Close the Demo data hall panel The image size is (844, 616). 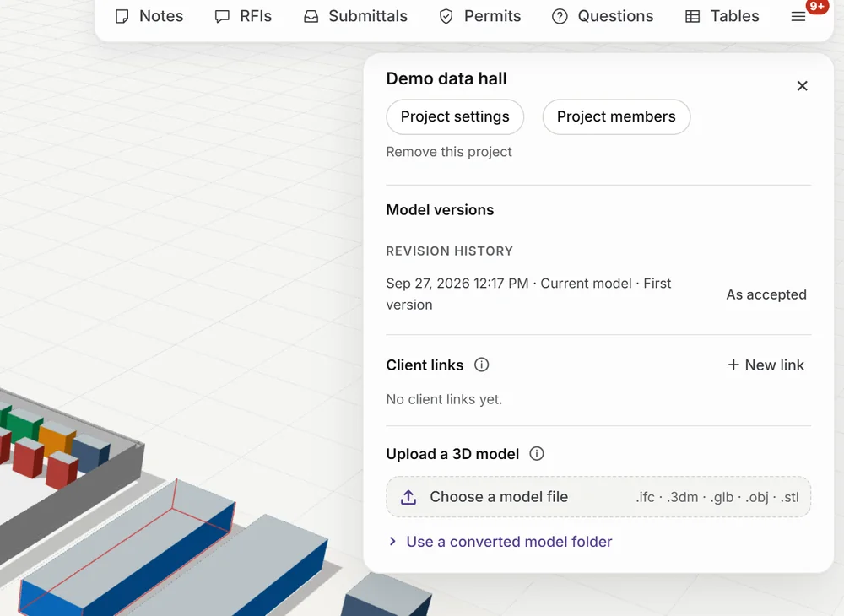pyautogui.click(x=802, y=86)
